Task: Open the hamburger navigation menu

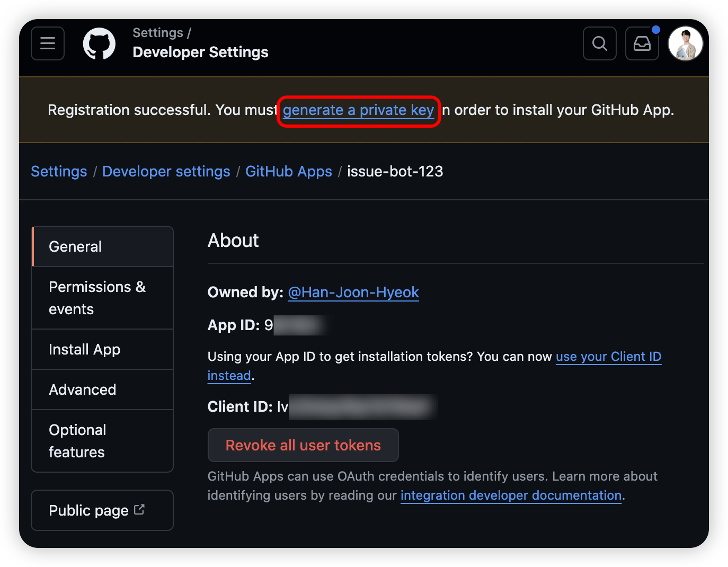Action: (x=48, y=43)
